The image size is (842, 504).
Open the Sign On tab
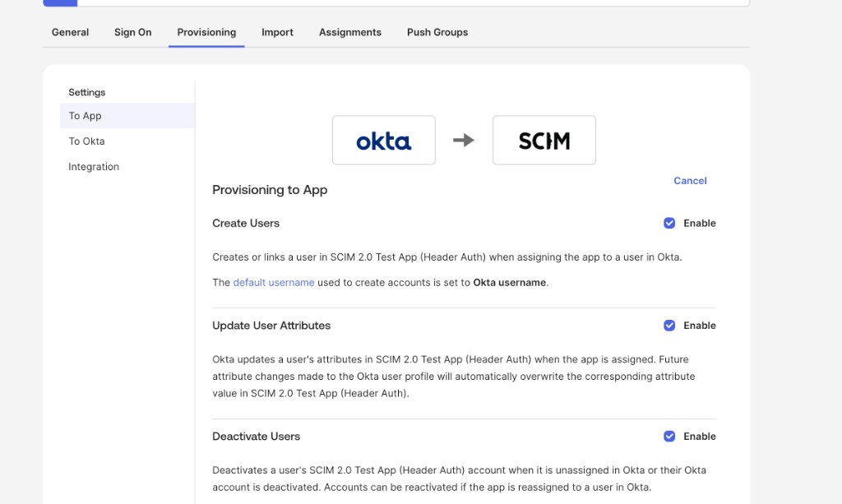pyautogui.click(x=132, y=32)
